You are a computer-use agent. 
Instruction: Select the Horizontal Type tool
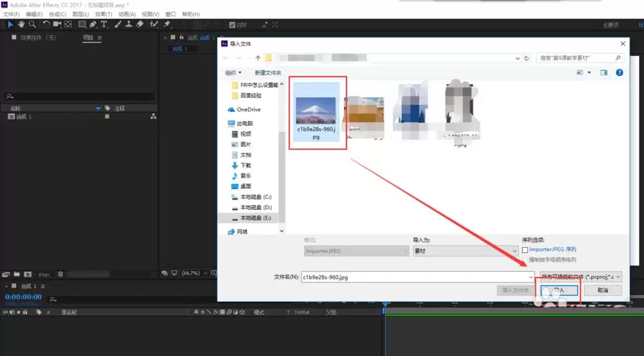coord(104,24)
